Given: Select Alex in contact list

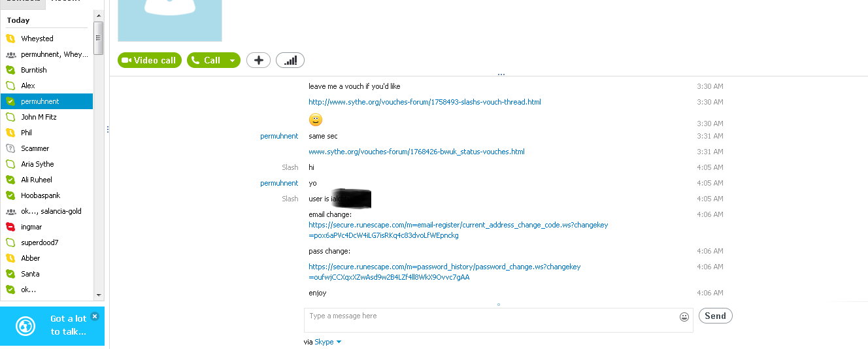Looking at the screenshot, I should [x=46, y=86].
